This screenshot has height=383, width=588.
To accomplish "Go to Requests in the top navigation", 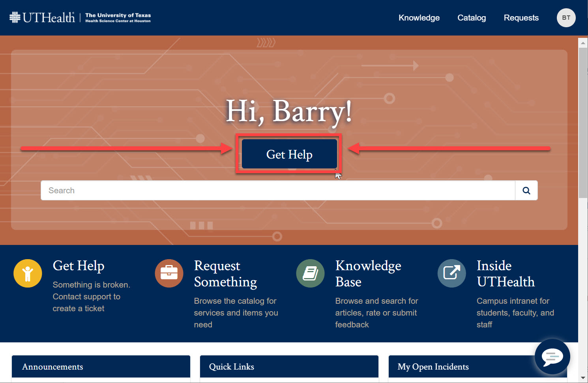I will click(x=521, y=18).
